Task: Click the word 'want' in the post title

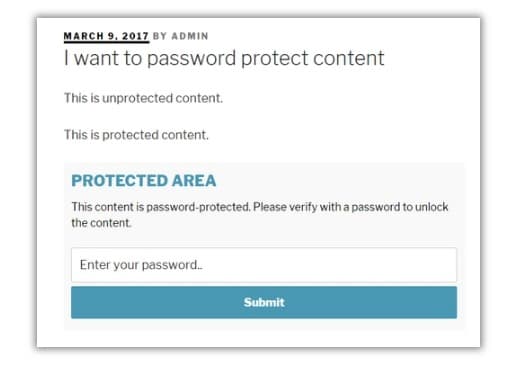Action: point(96,58)
